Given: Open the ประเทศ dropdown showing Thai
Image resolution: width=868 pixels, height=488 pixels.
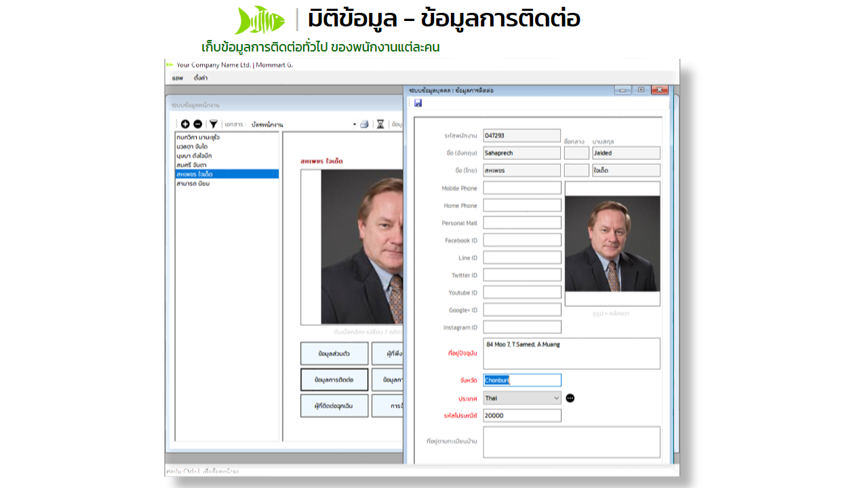Looking at the screenshot, I should [522, 398].
